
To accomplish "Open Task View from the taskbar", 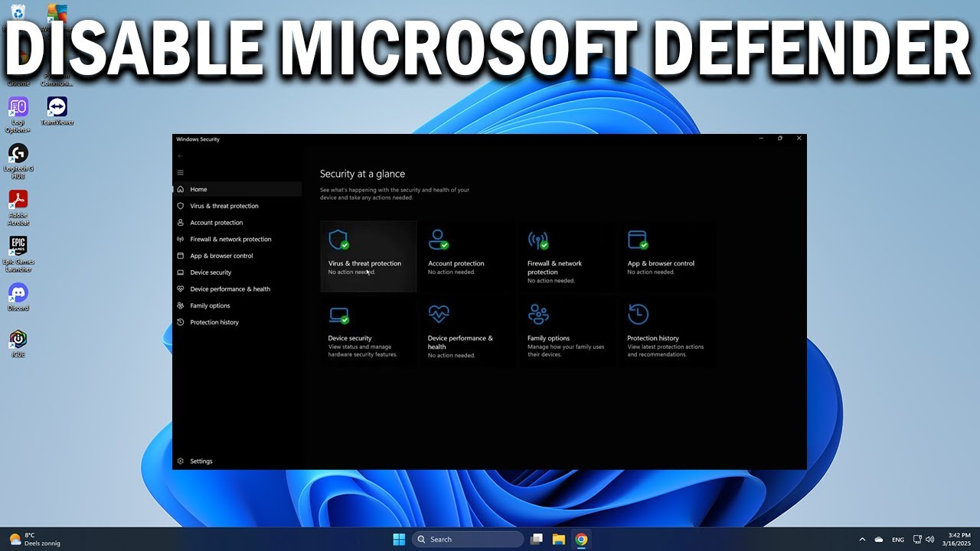I will [x=537, y=540].
